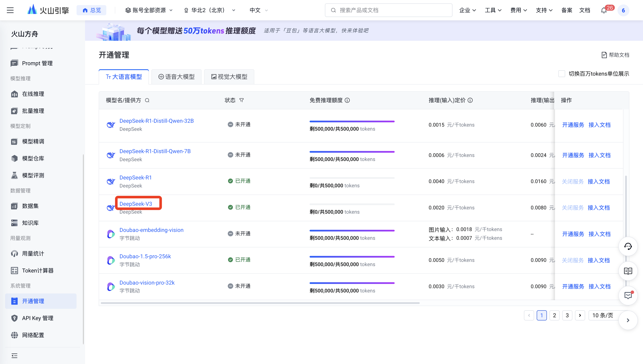Click info icon beside 推理(输入)定价
Viewport: 643px width, 364px height.
click(x=470, y=100)
